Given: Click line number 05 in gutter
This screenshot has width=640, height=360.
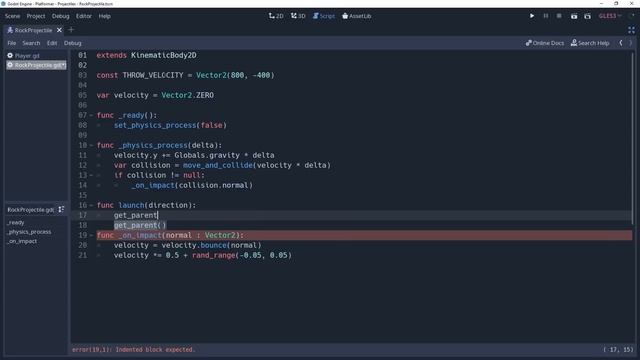Looking at the screenshot, I should tap(82, 95).
